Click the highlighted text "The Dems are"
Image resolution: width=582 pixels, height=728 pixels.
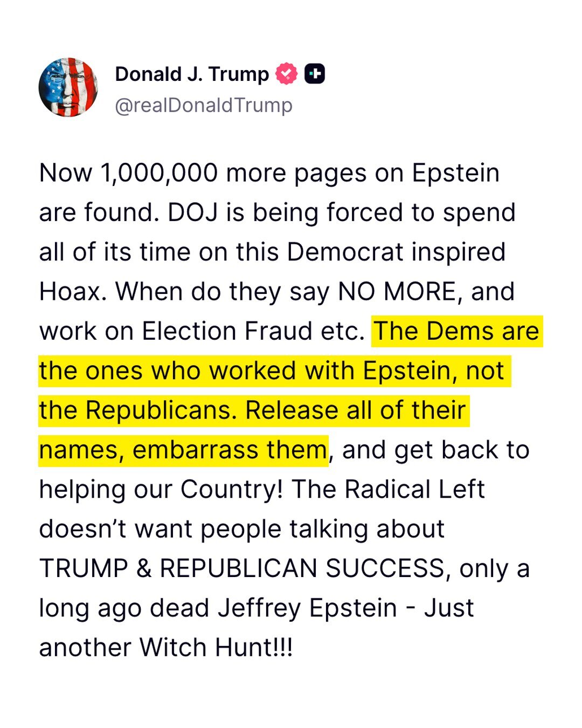click(456, 331)
